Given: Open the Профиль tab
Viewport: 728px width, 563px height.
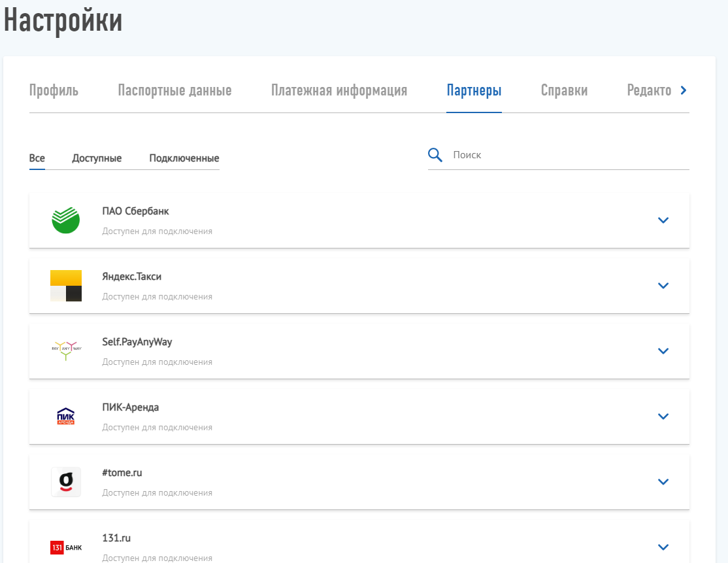Looking at the screenshot, I should pyautogui.click(x=54, y=91).
